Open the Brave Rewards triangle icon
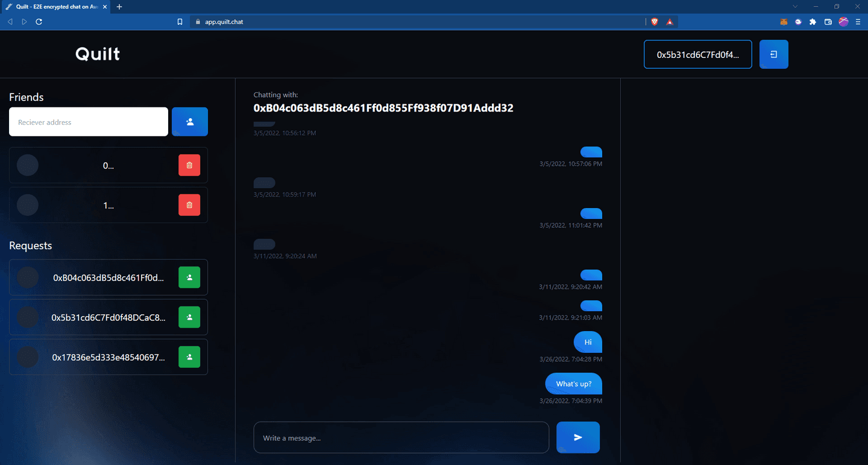The image size is (868, 465). click(x=670, y=22)
